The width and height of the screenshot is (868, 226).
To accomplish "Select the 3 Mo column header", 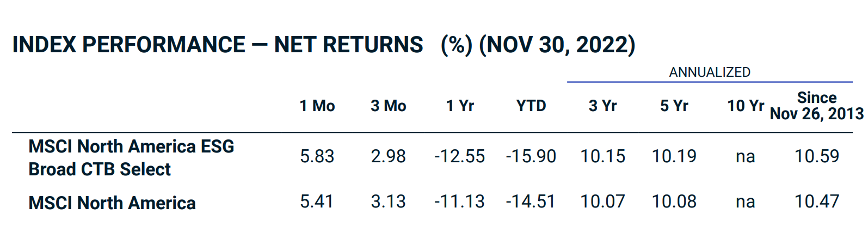I will click(x=389, y=106).
